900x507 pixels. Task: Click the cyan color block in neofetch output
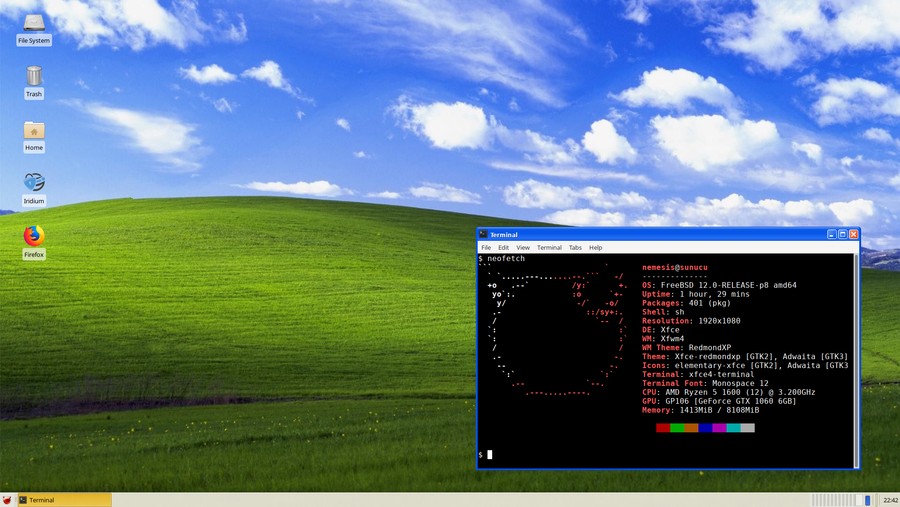click(x=734, y=428)
